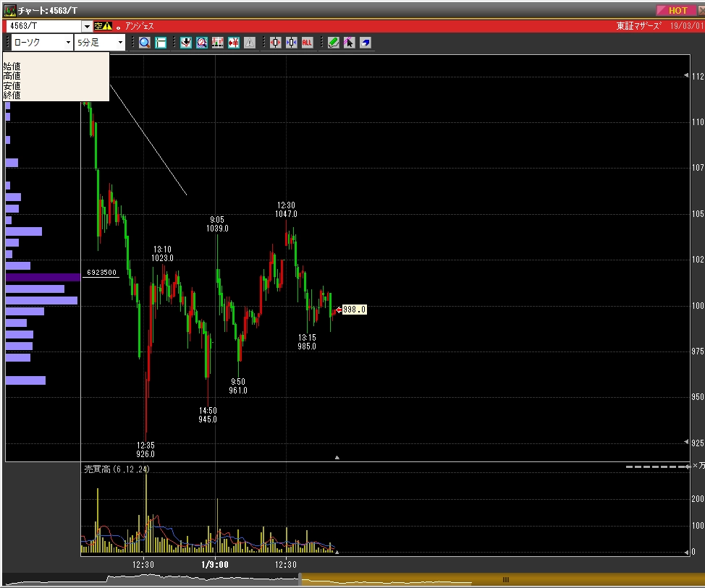Click the timeline scrollbar grip handle
Viewport: 705px width, 588px height.
(x=505, y=579)
